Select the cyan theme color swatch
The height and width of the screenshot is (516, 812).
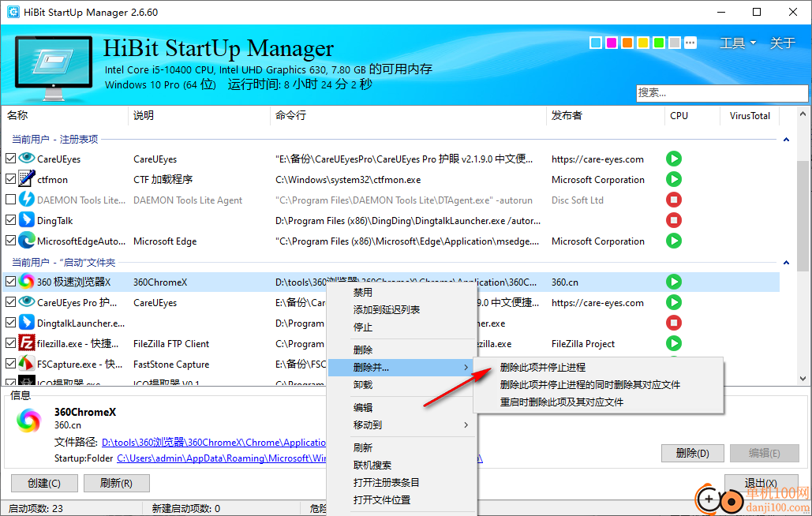[x=596, y=43]
